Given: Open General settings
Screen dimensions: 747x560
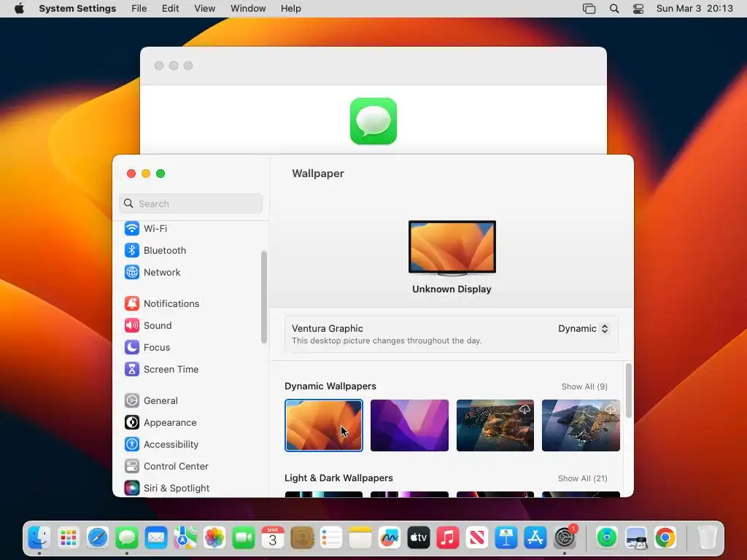Looking at the screenshot, I should coord(151,401).
